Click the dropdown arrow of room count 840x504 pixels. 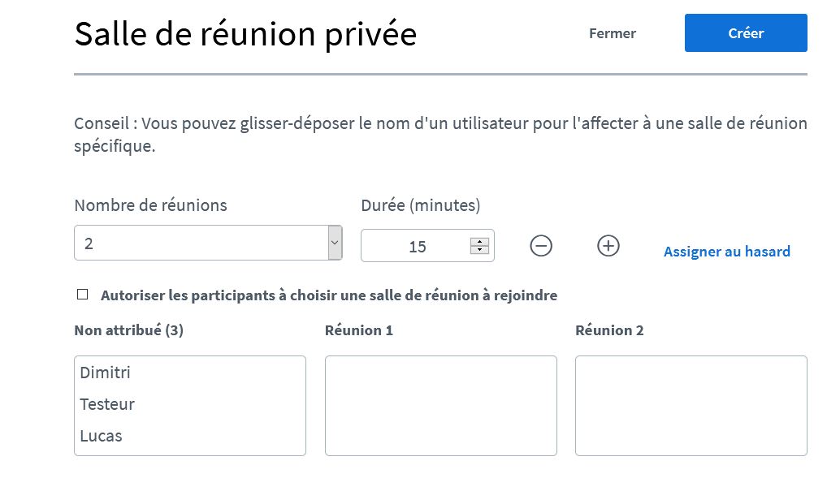(x=335, y=243)
